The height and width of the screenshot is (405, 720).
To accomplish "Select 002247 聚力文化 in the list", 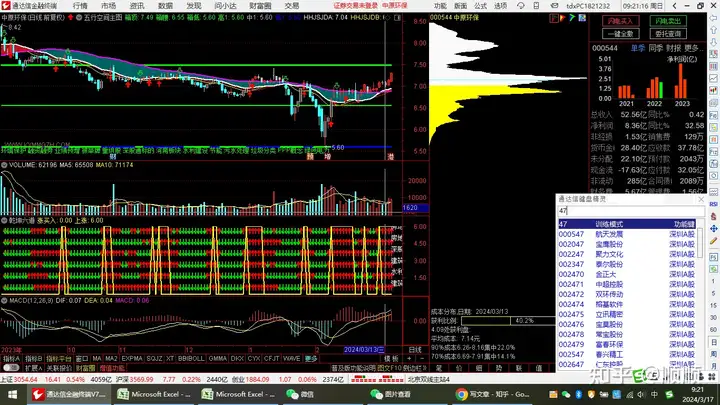I will click(626, 254).
